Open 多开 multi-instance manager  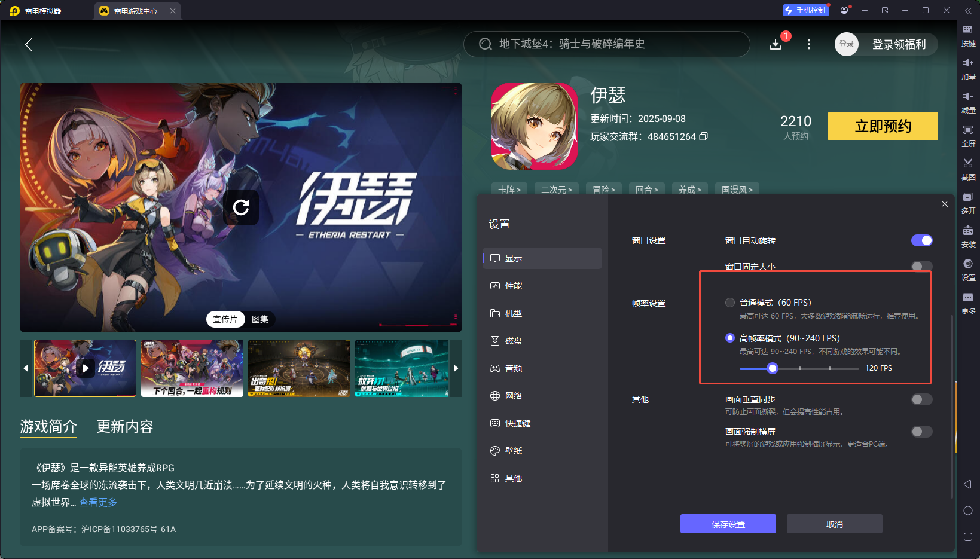point(968,203)
